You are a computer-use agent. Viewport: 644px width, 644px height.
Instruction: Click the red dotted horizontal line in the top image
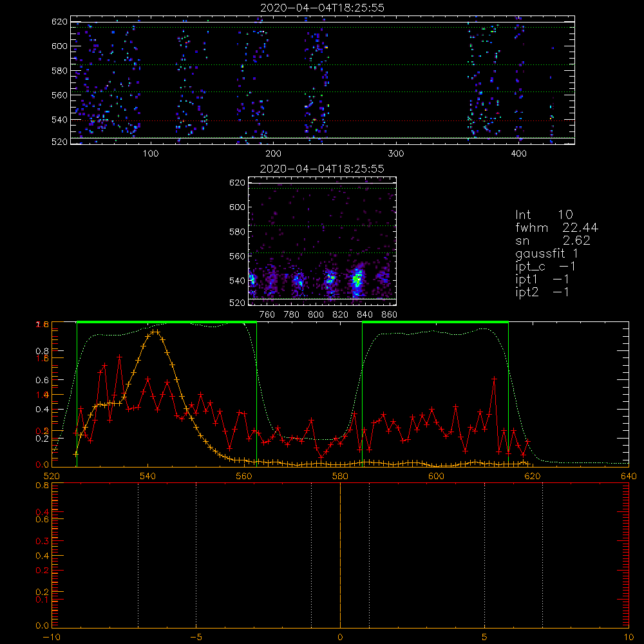[323, 121]
